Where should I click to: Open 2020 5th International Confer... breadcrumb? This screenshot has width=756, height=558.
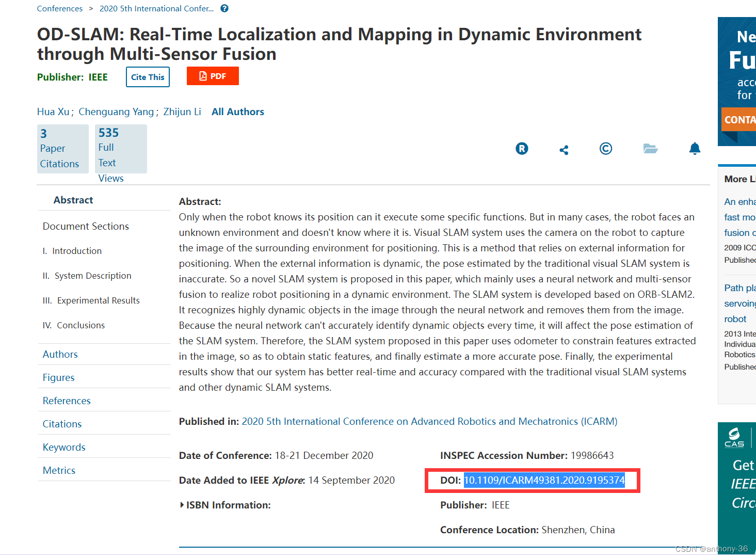[x=156, y=8]
